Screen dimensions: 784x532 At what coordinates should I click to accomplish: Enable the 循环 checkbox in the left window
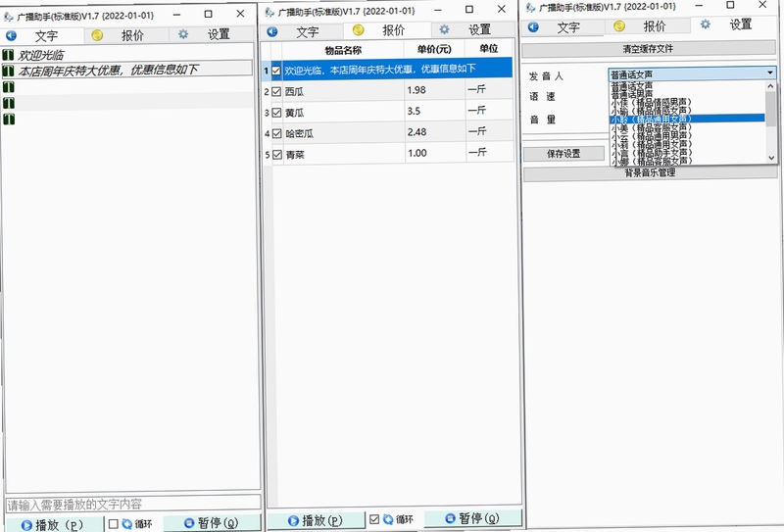(114, 524)
